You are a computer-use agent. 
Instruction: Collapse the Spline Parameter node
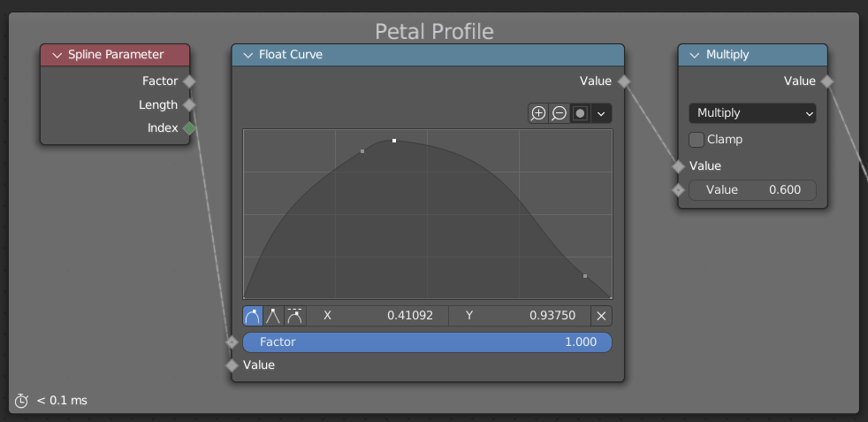pos(57,55)
